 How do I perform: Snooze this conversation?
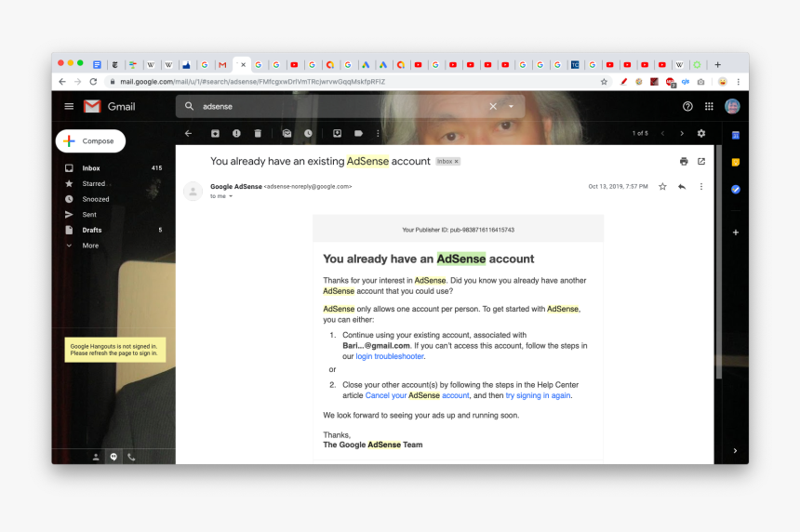(308, 133)
